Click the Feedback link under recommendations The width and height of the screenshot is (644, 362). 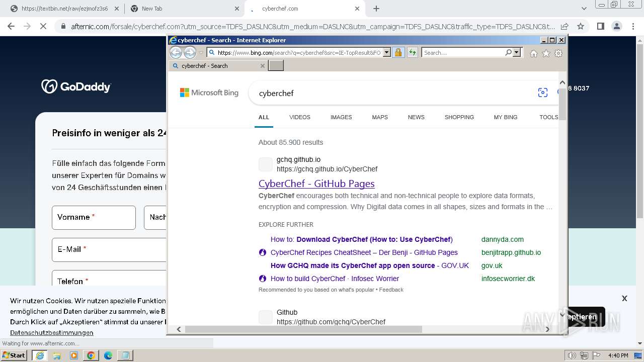pyautogui.click(x=391, y=290)
